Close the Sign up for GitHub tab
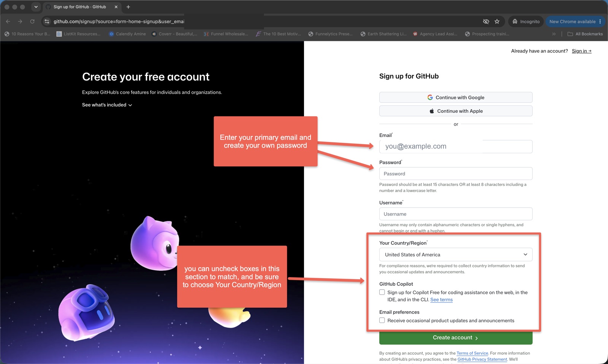This screenshot has width=608, height=364. pyautogui.click(x=116, y=7)
